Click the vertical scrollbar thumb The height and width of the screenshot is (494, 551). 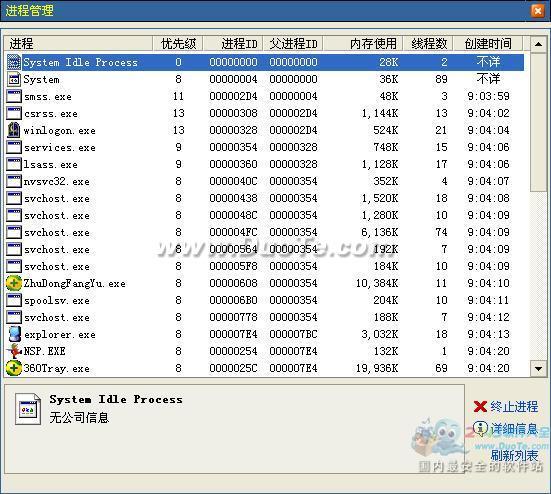click(538, 122)
